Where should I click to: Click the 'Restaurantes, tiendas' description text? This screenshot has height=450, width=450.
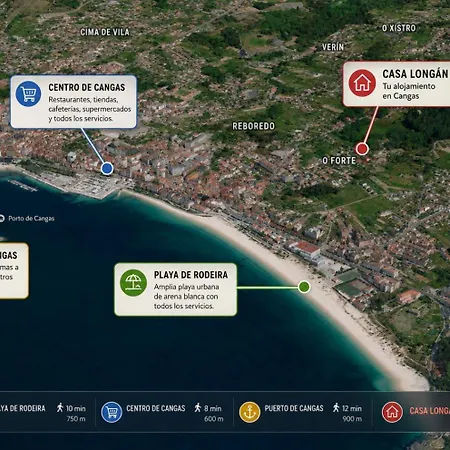coord(90,109)
